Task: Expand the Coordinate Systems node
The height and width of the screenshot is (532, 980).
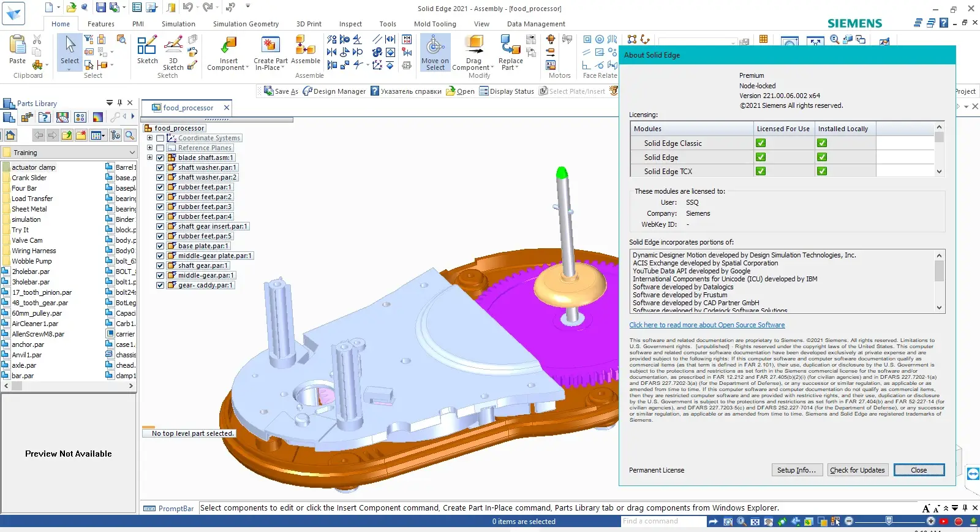Action: coord(149,138)
